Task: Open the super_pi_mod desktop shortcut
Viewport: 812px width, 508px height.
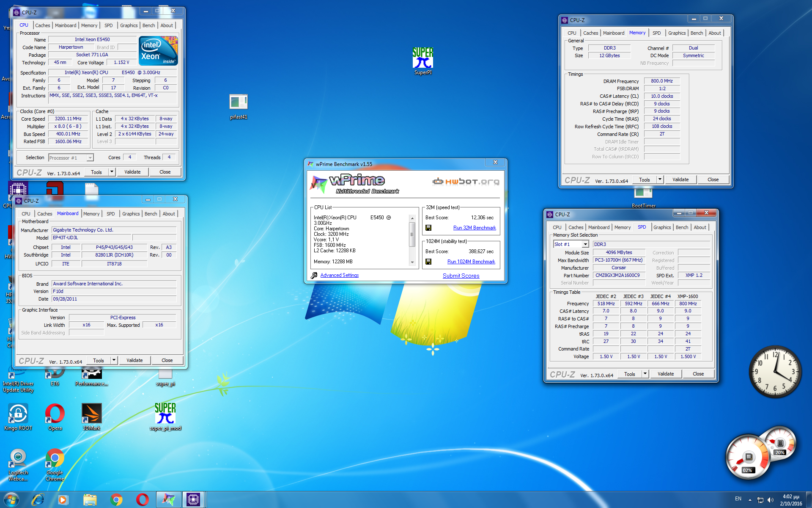Action: 165,417
